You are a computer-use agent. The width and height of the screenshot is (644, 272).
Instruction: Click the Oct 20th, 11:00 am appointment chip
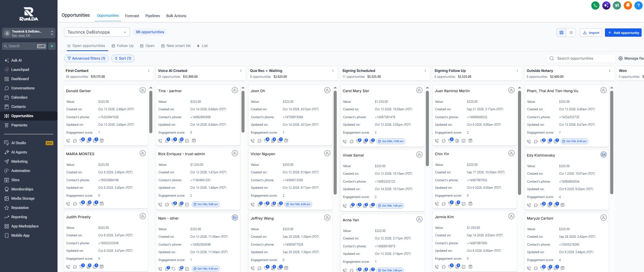391,141
